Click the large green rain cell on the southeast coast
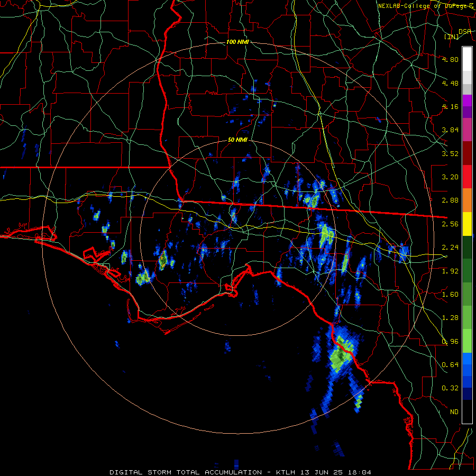 point(341,354)
